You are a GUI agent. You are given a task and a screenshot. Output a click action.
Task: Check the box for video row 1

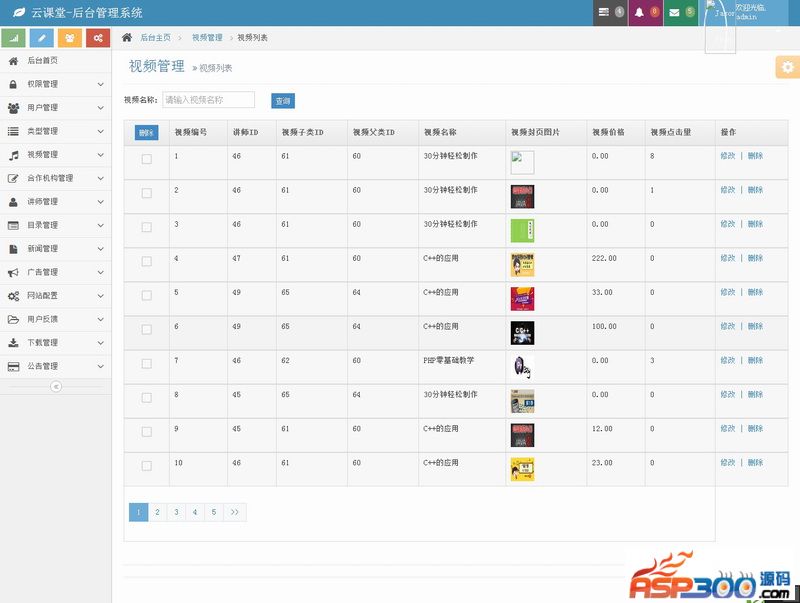point(146,159)
